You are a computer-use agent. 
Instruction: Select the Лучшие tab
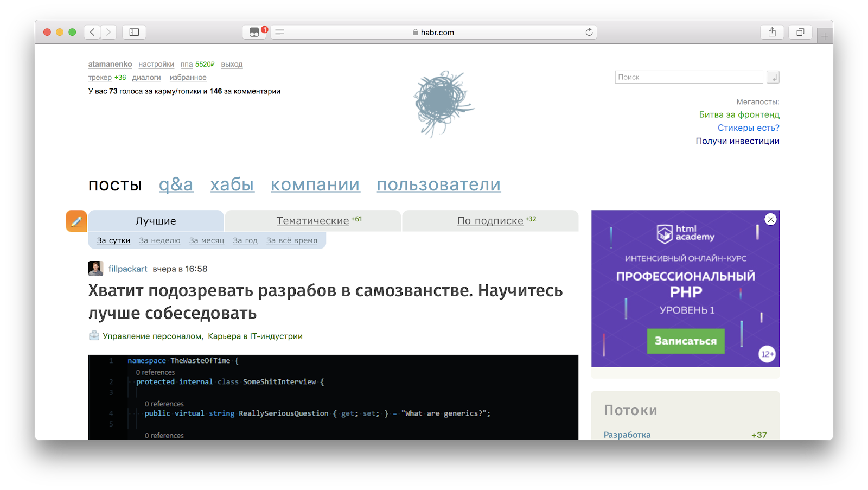(156, 221)
